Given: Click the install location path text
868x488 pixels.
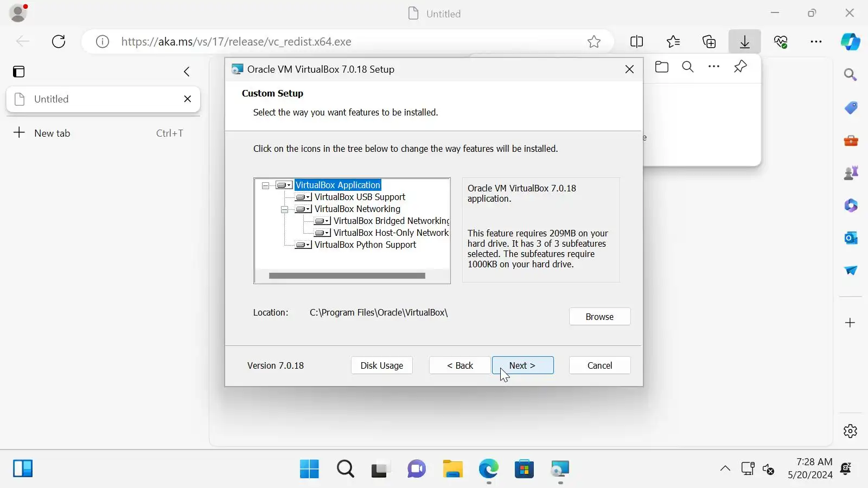Looking at the screenshot, I should pyautogui.click(x=379, y=312).
